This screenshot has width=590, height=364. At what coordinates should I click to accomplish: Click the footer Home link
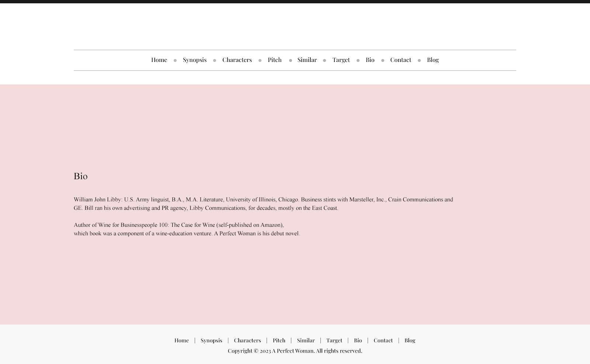point(181,340)
